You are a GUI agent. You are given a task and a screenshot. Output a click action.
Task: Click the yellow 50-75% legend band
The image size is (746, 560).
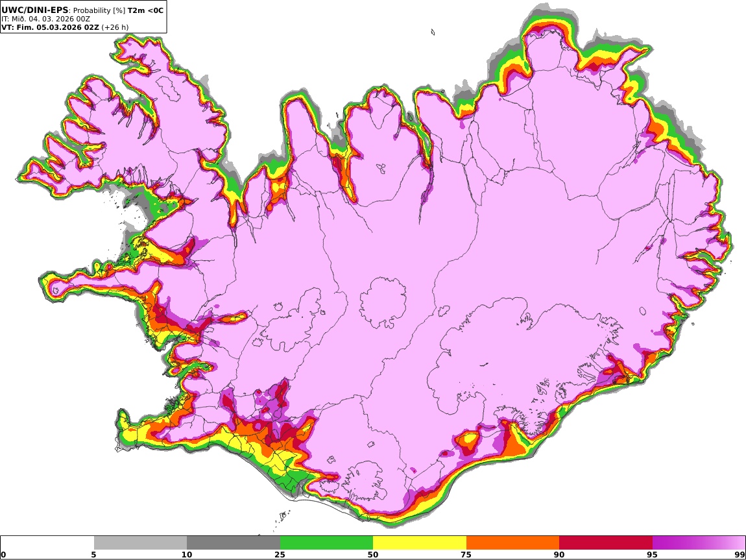(420, 542)
